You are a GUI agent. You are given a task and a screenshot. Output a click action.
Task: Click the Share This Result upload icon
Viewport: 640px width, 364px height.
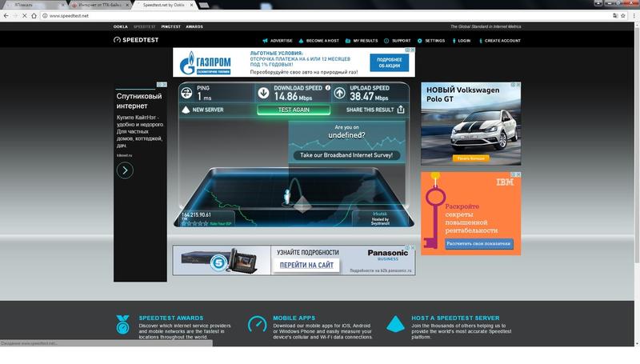pyautogui.click(x=400, y=110)
